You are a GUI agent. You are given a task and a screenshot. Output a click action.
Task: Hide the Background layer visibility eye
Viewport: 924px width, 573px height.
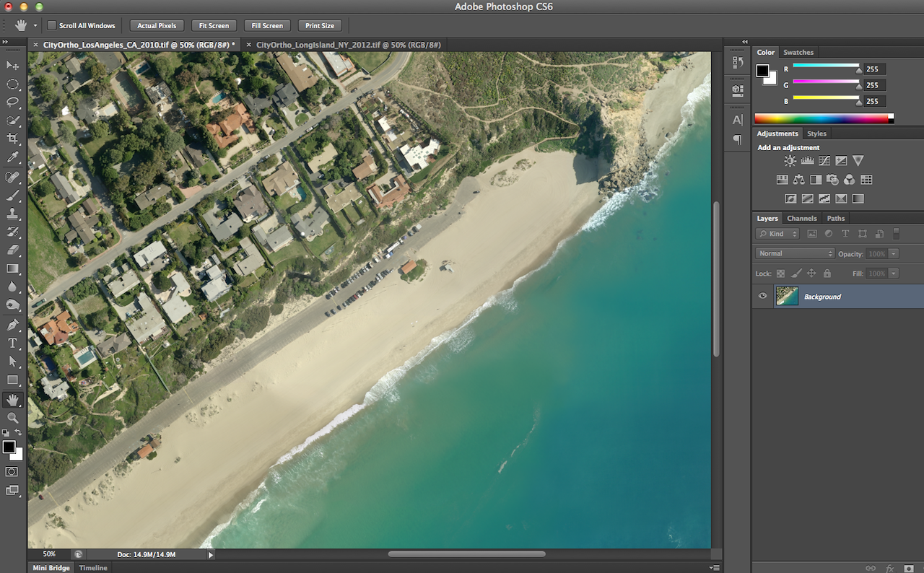pyautogui.click(x=762, y=297)
